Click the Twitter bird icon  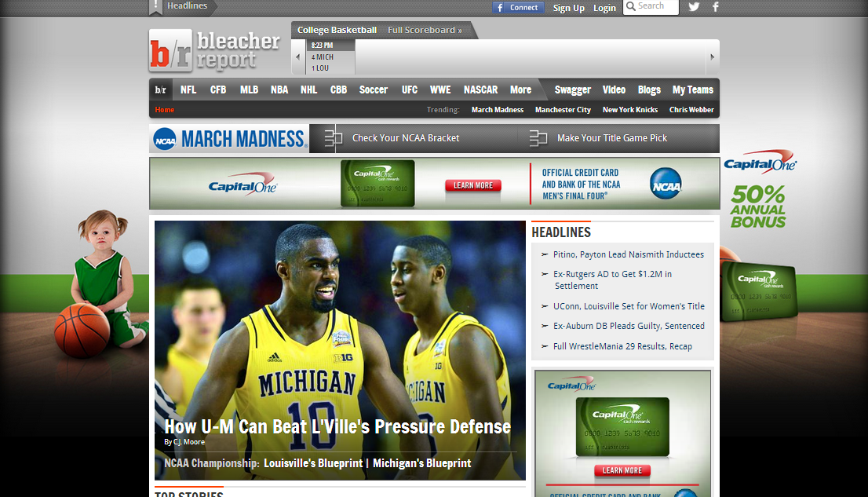tap(694, 6)
